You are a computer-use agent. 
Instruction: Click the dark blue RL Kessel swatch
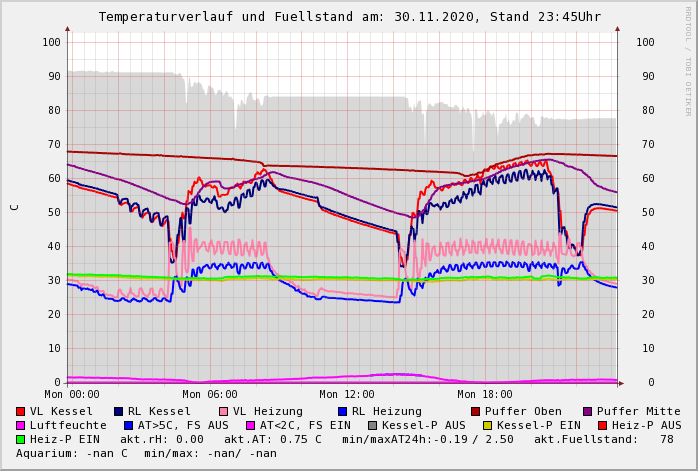click(x=119, y=411)
